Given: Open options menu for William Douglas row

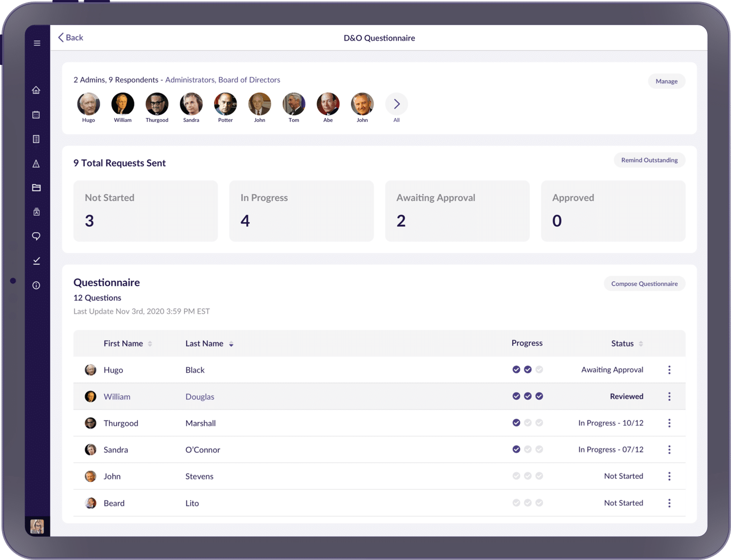Looking at the screenshot, I should [x=669, y=397].
